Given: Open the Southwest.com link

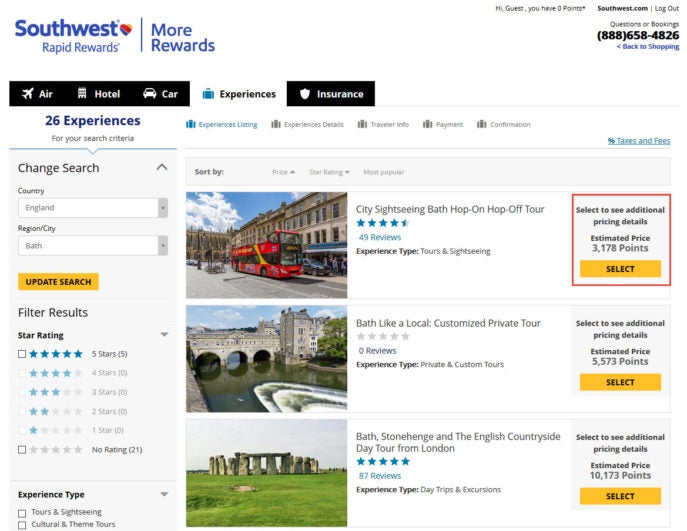Looking at the screenshot, I should [622, 8].
